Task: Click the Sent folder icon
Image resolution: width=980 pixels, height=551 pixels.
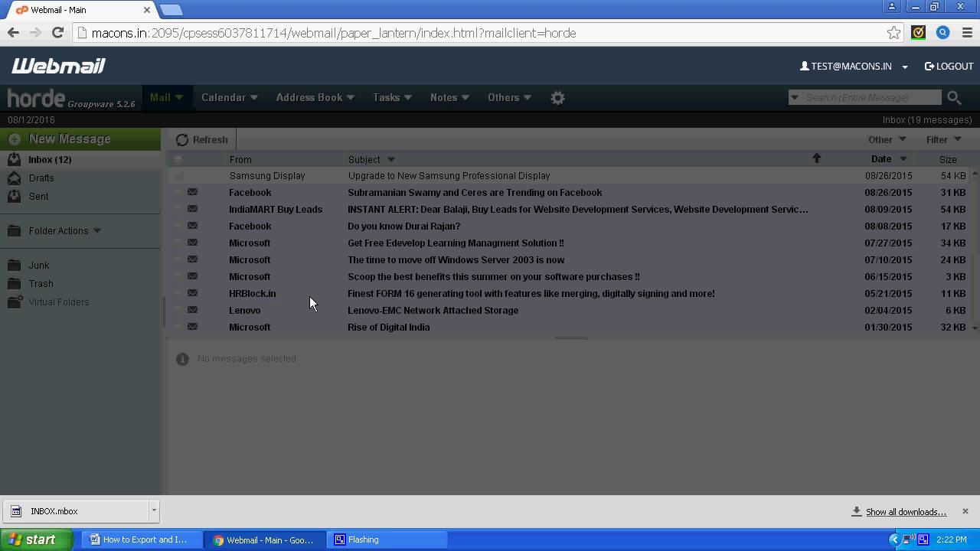Action: [14, 196]
